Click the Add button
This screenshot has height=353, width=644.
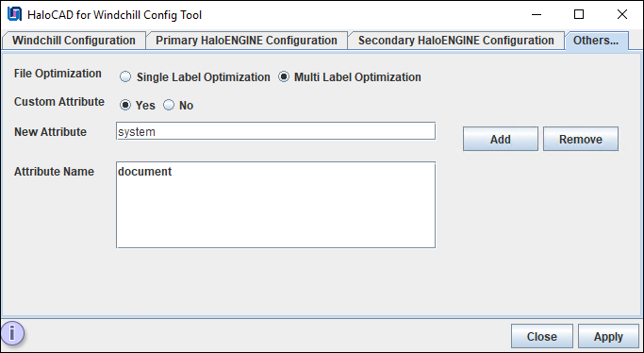[x=501, y=140]
